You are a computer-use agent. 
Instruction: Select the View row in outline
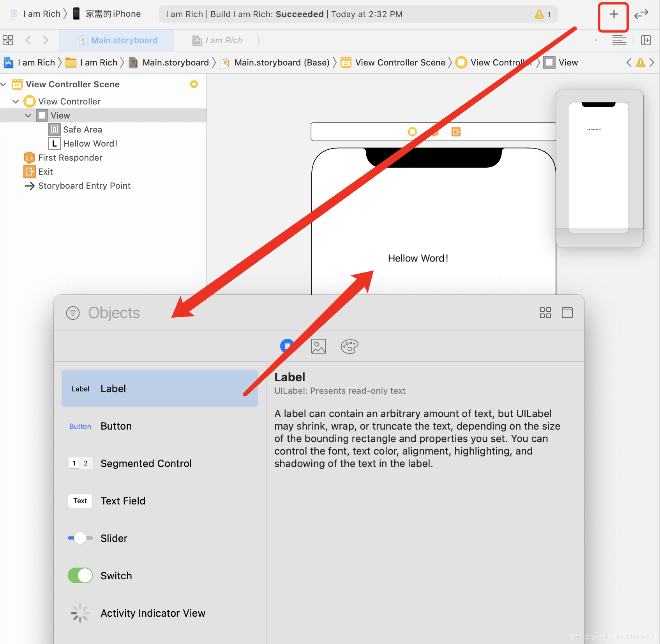click(103, 115)
